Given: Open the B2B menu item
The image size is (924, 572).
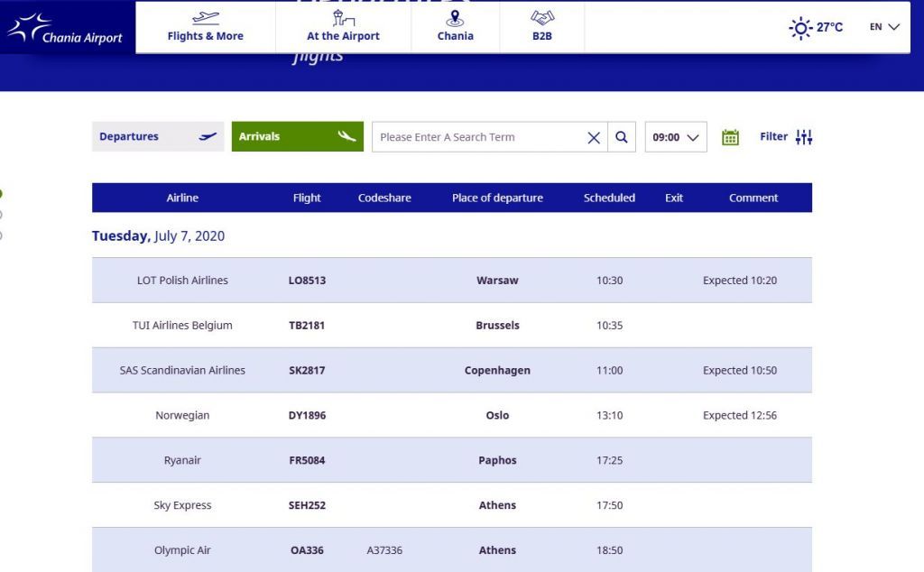Looking at the screenshot, I should click(x=542, y=27).
